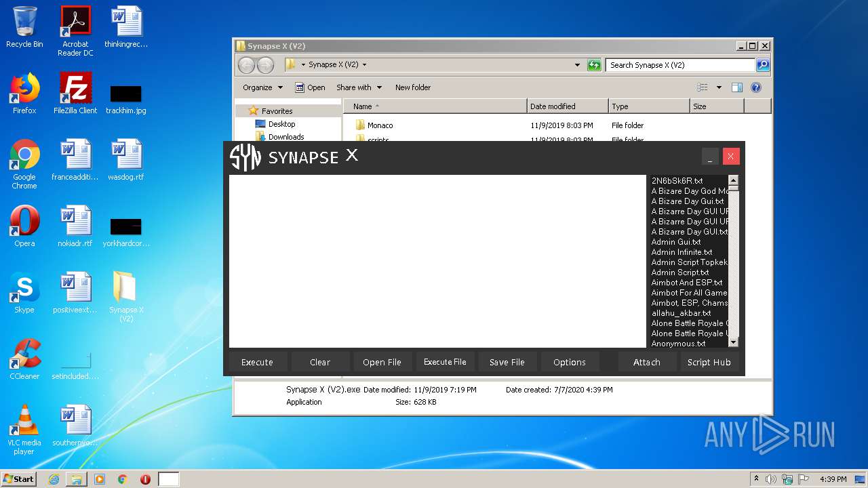Click Open in Explorer toolbar
868x488 pixels.
point(310,87)
